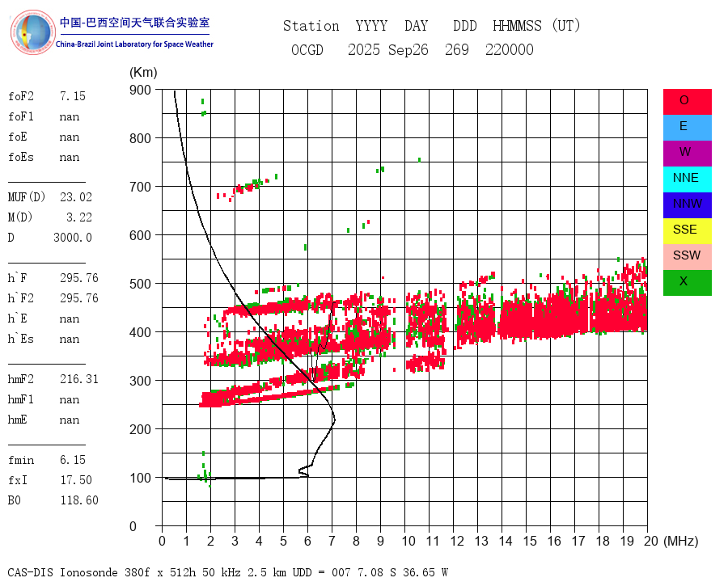Click the electron density profile peak near 7 MHz
The width and height of the screenshot is (728, 582).
click(334, 420)
